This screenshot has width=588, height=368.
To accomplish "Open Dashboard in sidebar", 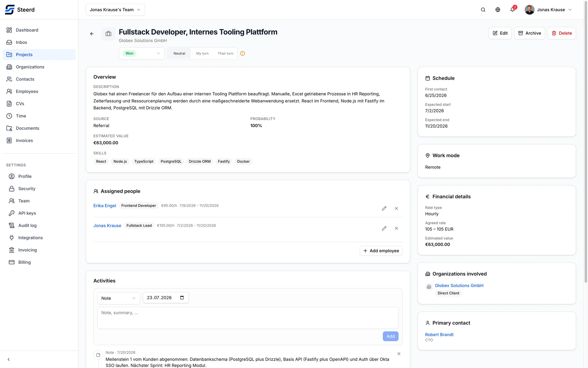I will [39, 30].
